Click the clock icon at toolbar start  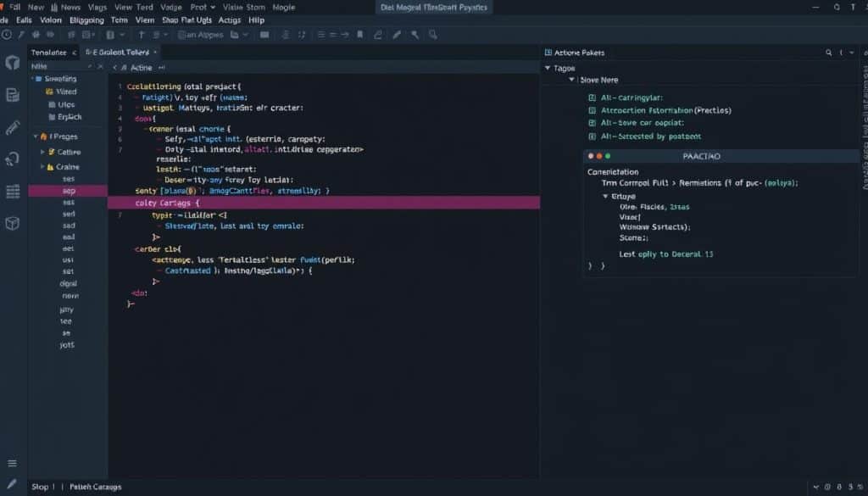[x=7, y=34]
